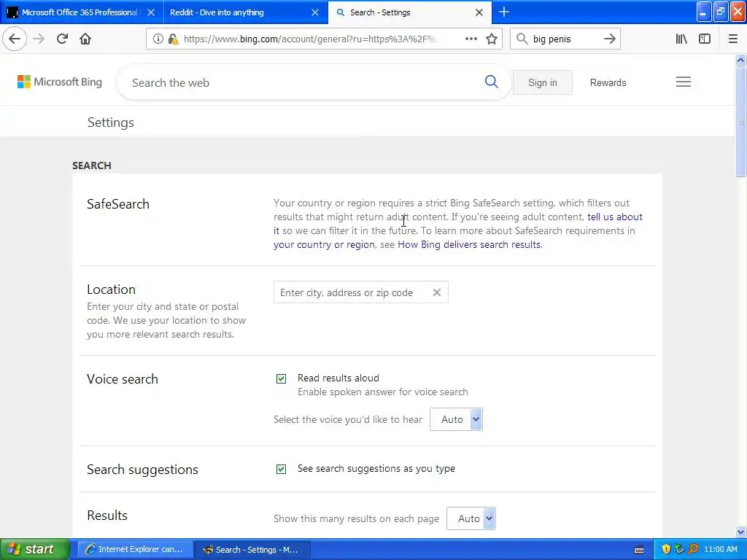This screenshot has height=560, width=747.
Task: Close the Reddit tab
Action: pos(315,12)
